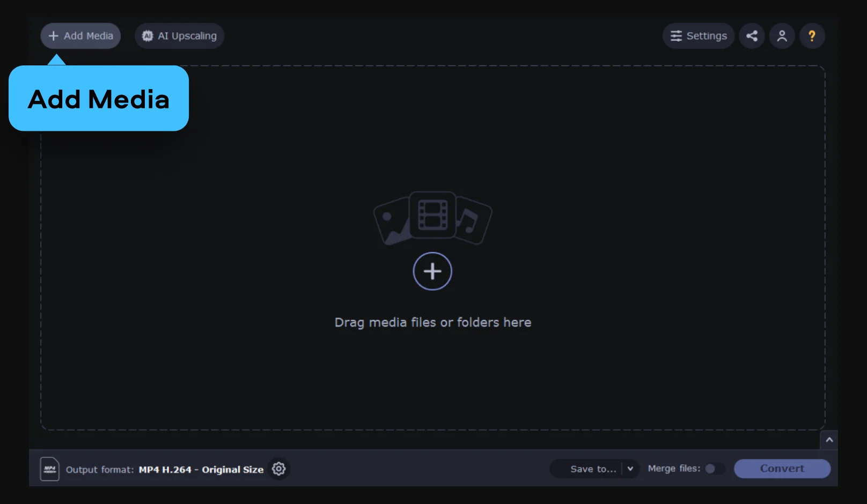Open help via question mark icon
Viewport: 867px width, 504px height.
(x=812, y=36)
